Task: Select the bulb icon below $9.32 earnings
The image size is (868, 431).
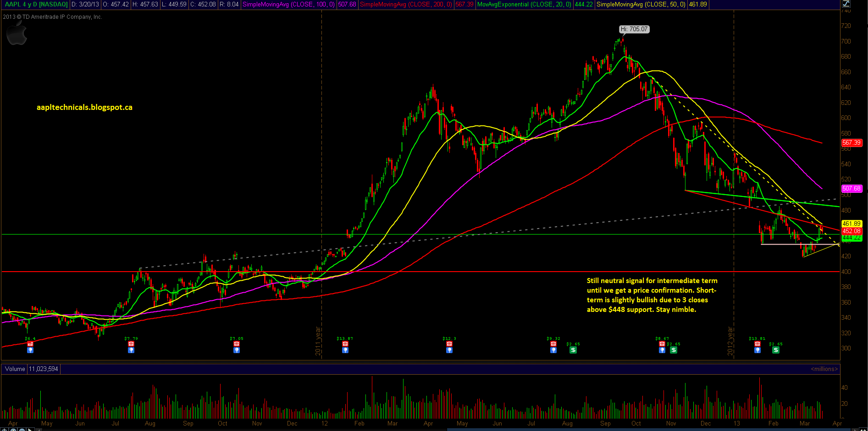Action: [553, 350]
